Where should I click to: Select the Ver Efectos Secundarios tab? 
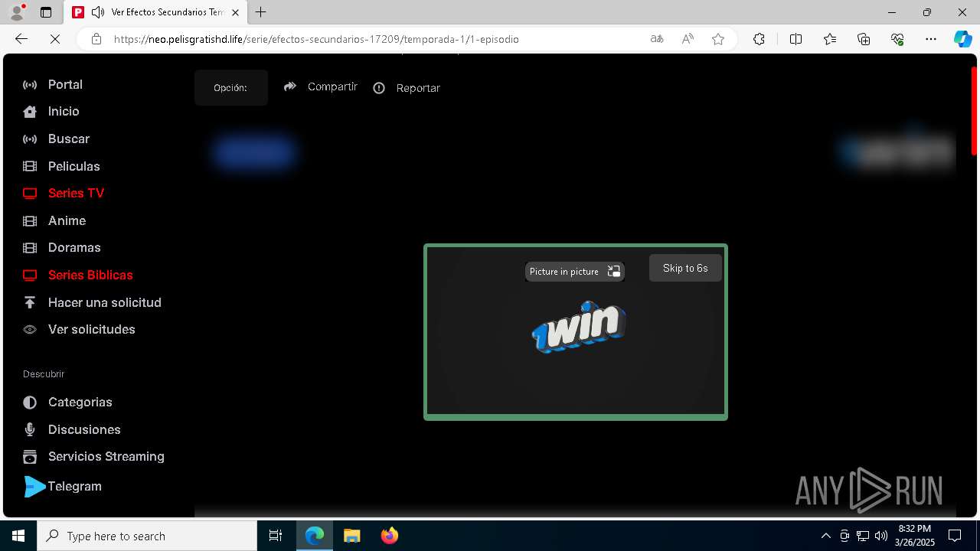155,12
